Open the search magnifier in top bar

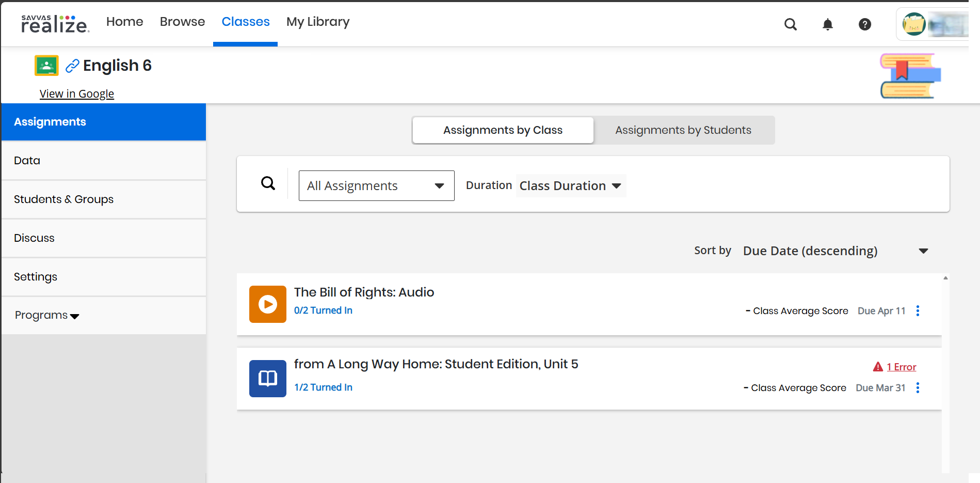coord(791,24)
